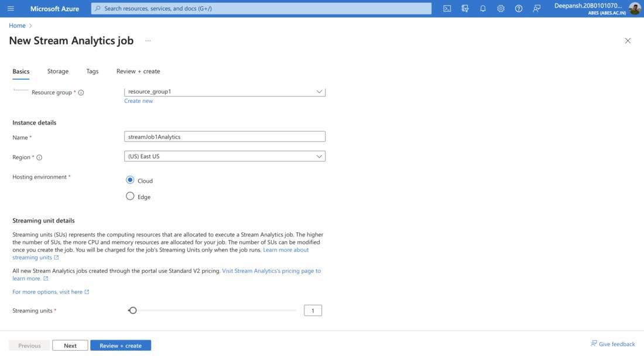Open the ellipsis menu beside the page title
This screenshot has width=644, height=356.
pos(148,41)
